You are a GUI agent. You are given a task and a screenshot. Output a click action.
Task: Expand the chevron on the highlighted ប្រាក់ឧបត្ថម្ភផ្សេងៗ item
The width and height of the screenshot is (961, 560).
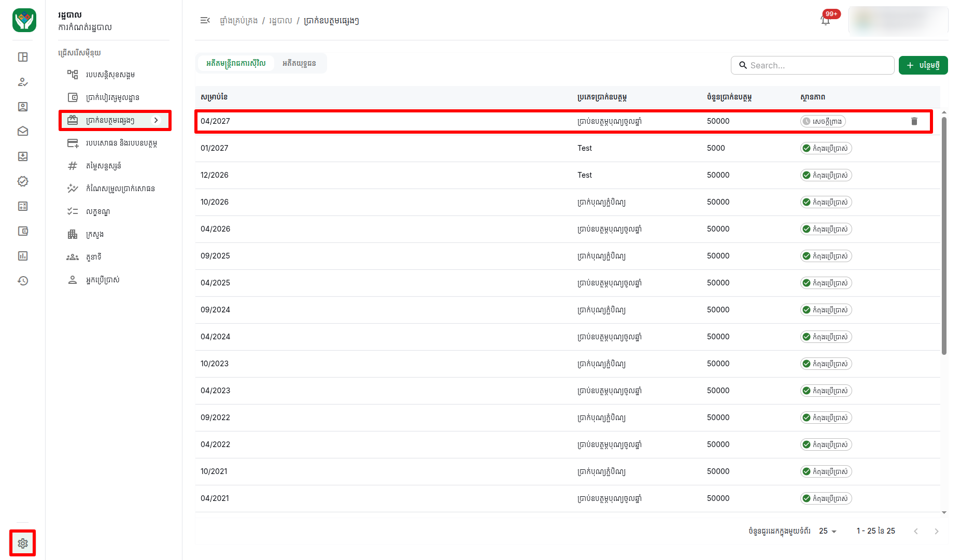click(156, 120)
